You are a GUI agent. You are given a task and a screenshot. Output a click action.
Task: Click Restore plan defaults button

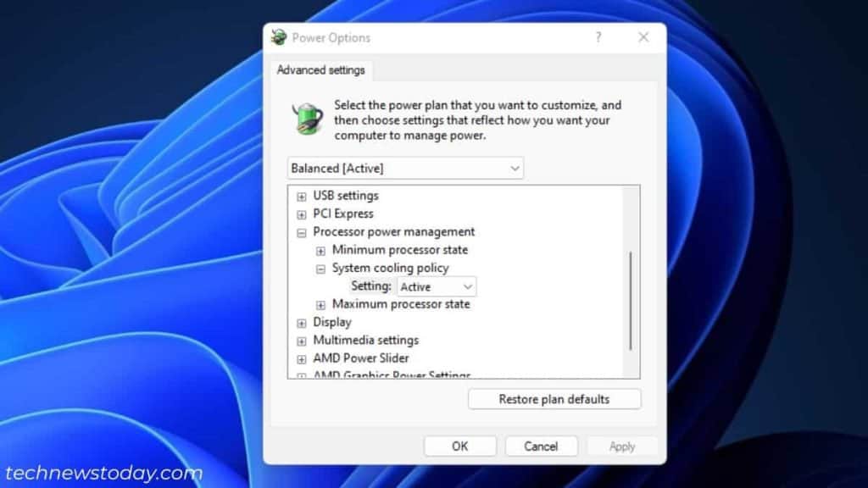point(554,400)
